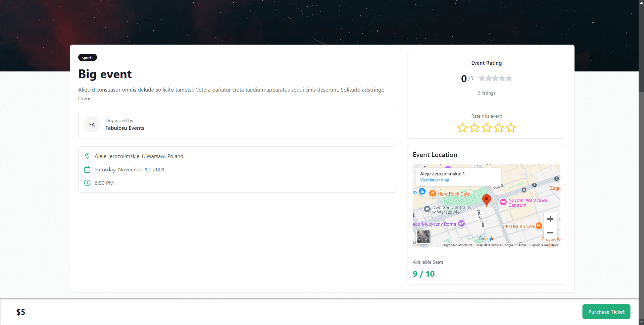
Task: Click the clock icon beside 6:00 PM
Action: pos(87,183)
